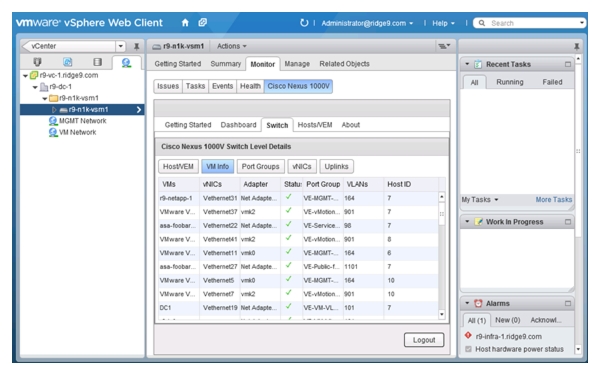Refresh the vSphere Web Client
The width and height of the screenshot is (601, 376).
click(x=304, y=23)
